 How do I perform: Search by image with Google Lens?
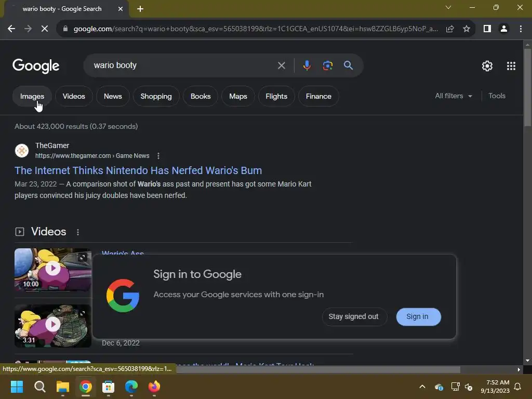[327, 65]
